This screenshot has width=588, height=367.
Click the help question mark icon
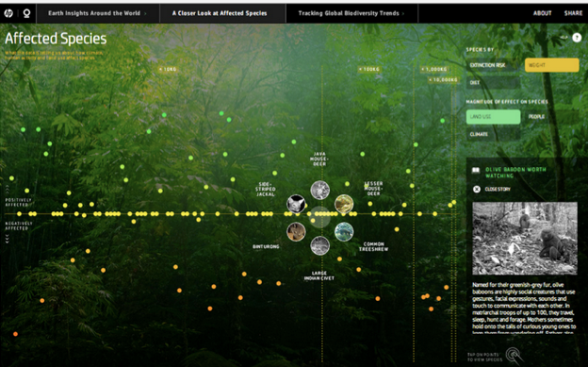point(577,38)
